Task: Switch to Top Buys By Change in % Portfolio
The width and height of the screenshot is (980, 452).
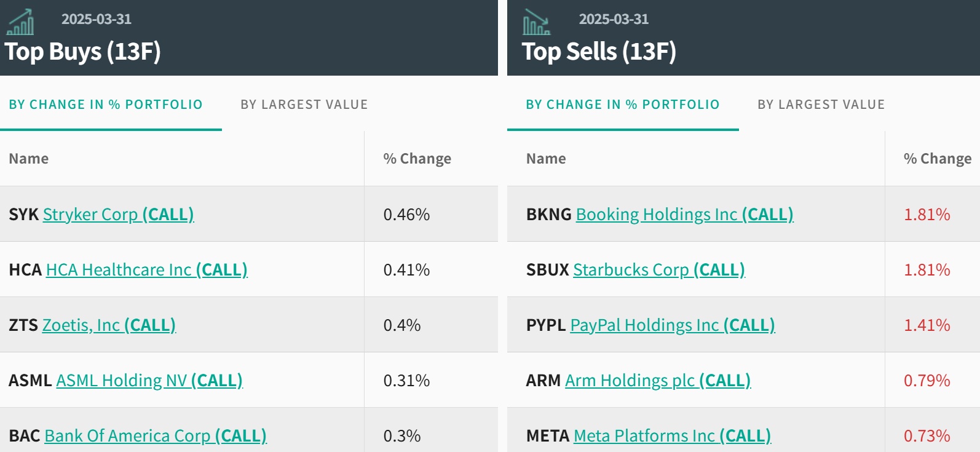Action: [x=106, y=105]
